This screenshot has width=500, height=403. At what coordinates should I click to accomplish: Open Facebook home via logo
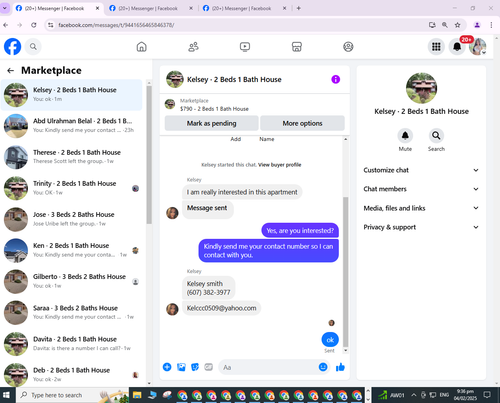(12, 47)
